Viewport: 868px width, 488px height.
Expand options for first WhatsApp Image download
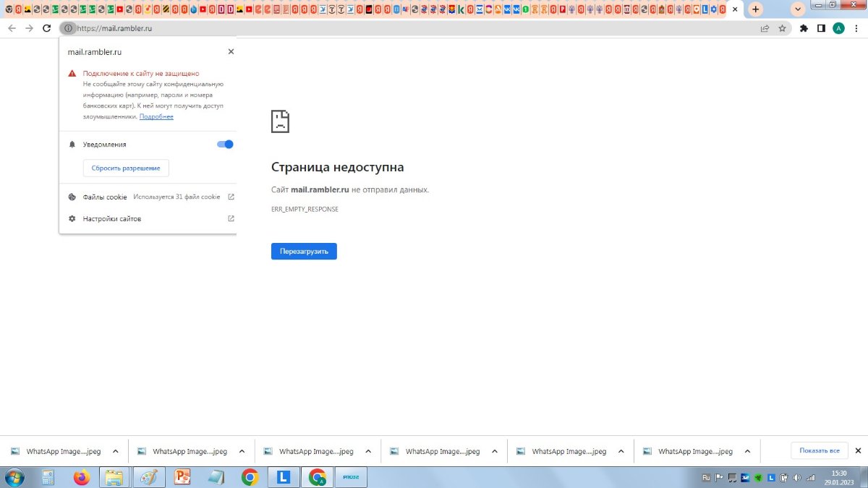tap(115, 451)
